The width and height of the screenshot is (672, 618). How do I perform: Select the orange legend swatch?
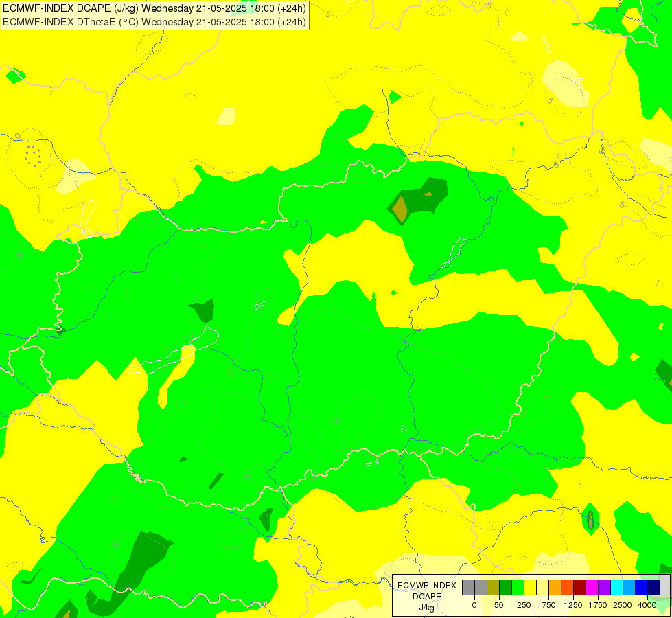555,587
